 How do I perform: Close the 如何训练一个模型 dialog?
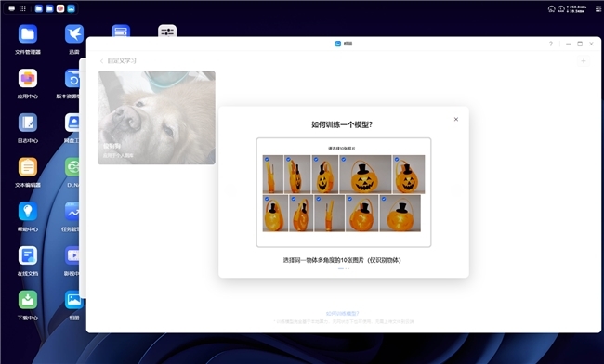pos(456,119)
